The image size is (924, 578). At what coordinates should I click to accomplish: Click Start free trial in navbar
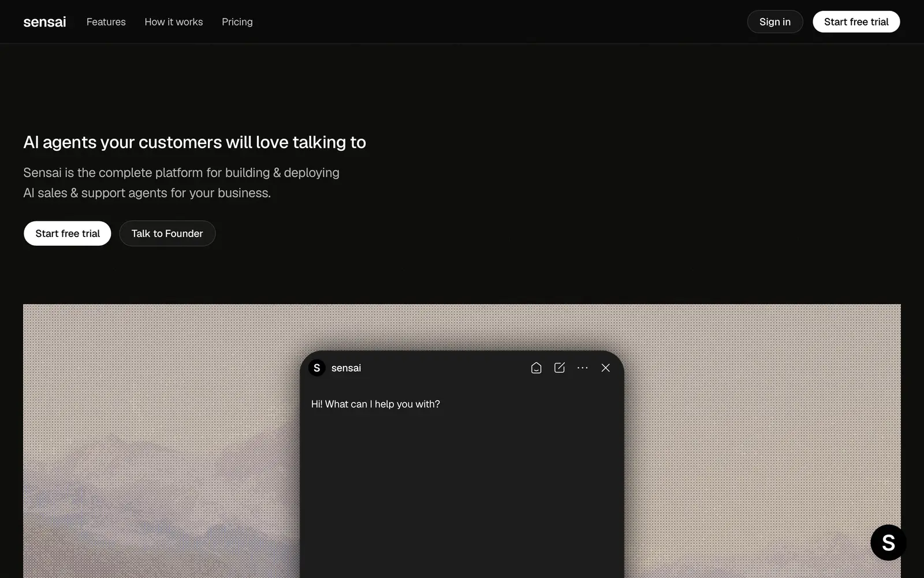856,22
